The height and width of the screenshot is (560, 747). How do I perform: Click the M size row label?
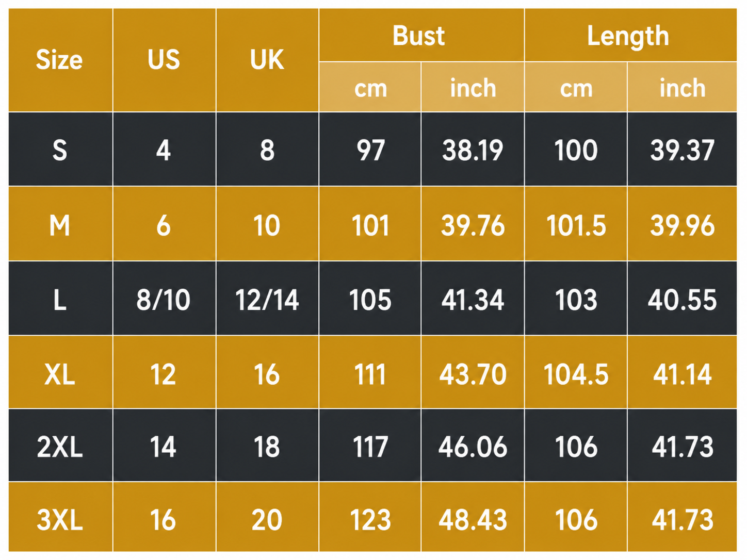coord(60,224)
